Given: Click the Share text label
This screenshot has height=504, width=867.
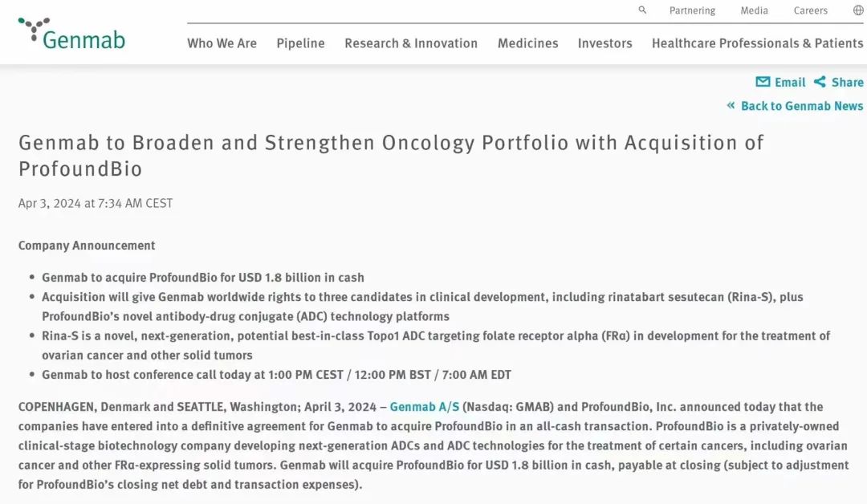Looking at the screenshot, I should [x=847, y=82].
